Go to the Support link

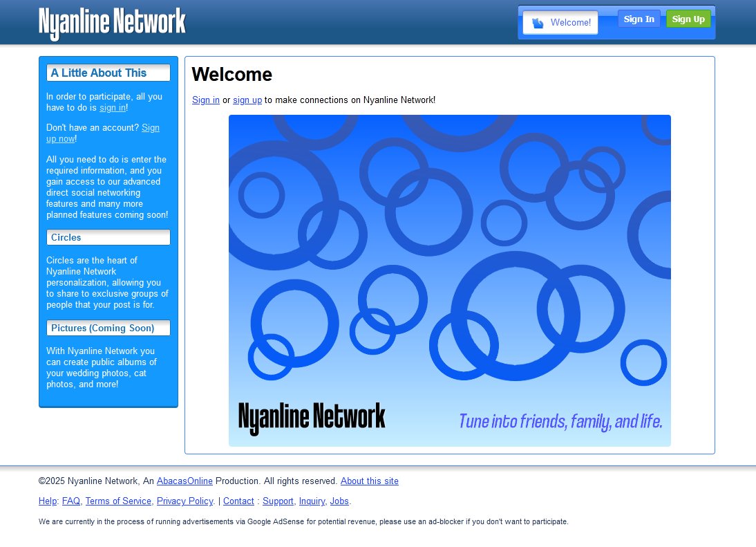(278, 501)
